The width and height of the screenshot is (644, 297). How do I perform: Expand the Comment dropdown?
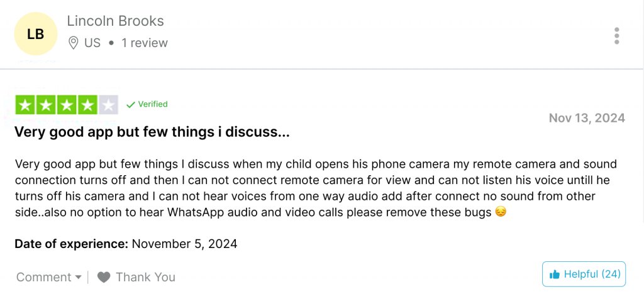point(49,278)
